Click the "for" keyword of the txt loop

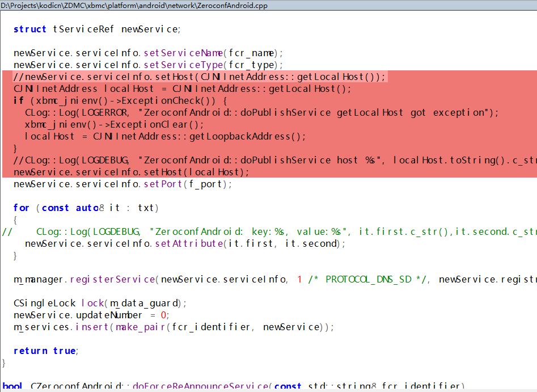pos(22,208)
